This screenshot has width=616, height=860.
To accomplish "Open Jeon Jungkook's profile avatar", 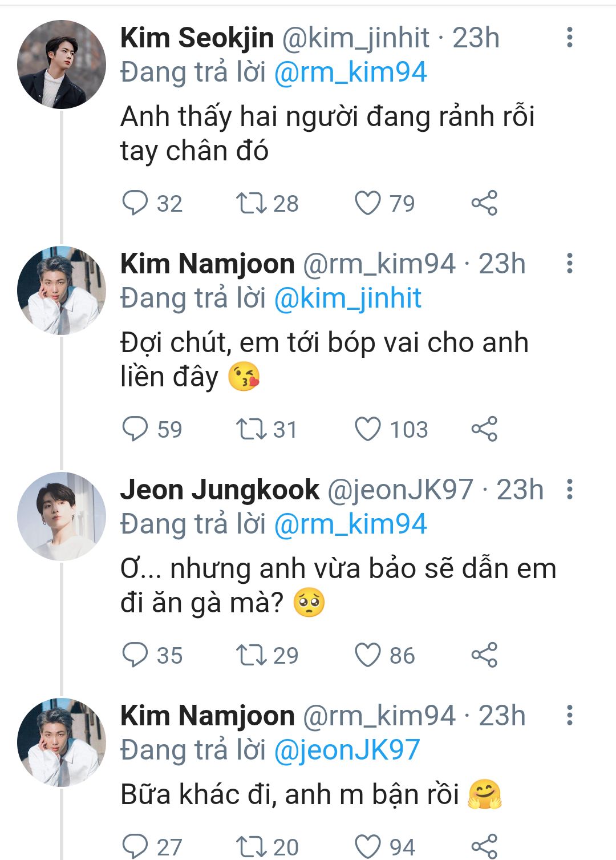I will click(62, 516).
